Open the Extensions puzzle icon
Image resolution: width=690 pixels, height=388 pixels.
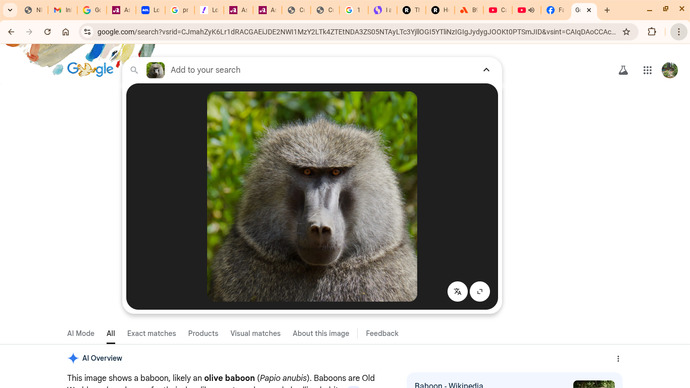pos(652,32)
